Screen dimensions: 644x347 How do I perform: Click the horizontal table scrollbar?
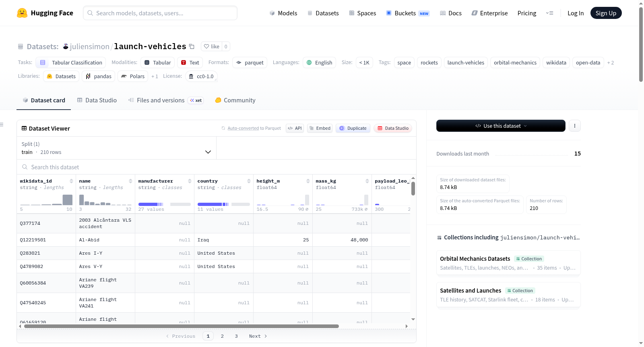pyautogui.click(x=182, y=326)
